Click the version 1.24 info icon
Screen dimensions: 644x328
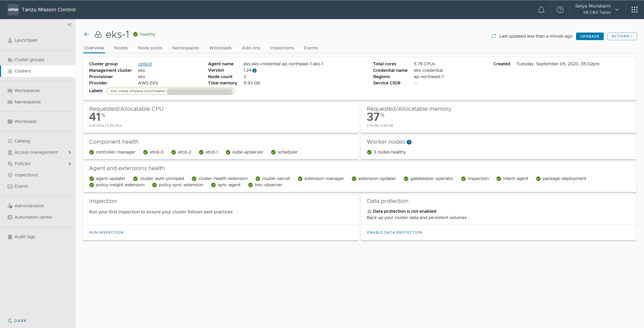pyautogui.click(x=254, y=71)
